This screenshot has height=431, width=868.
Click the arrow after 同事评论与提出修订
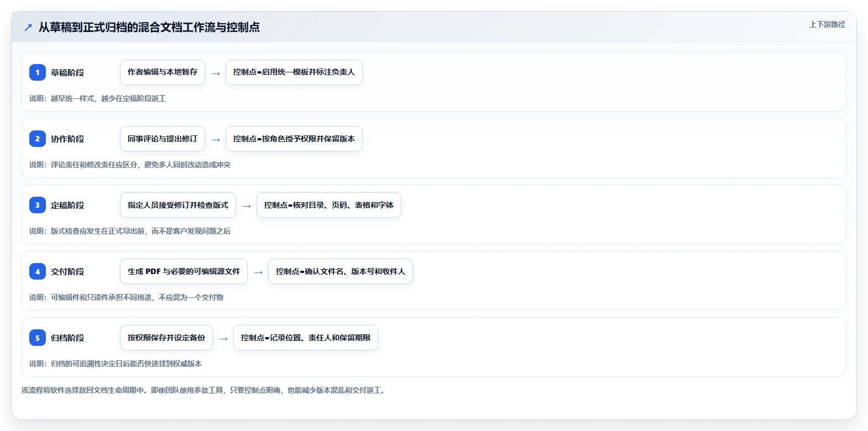tap(216, 139)
